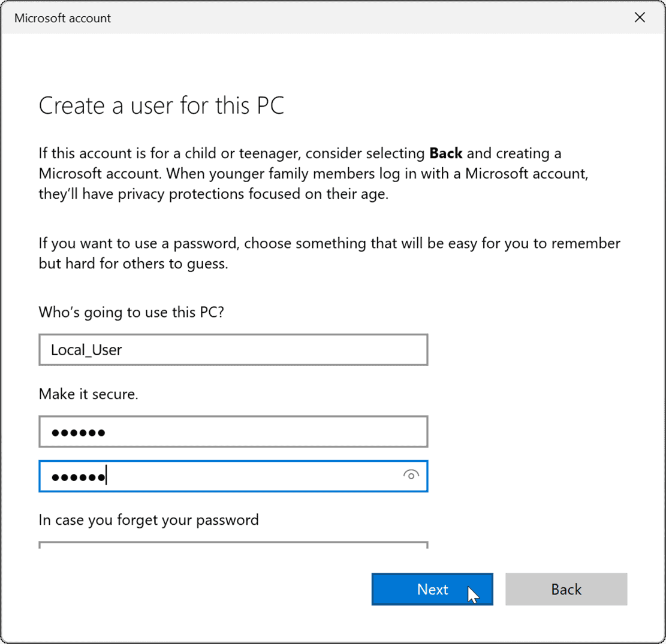Close the Microsoft account dialog

click(639, 17)
